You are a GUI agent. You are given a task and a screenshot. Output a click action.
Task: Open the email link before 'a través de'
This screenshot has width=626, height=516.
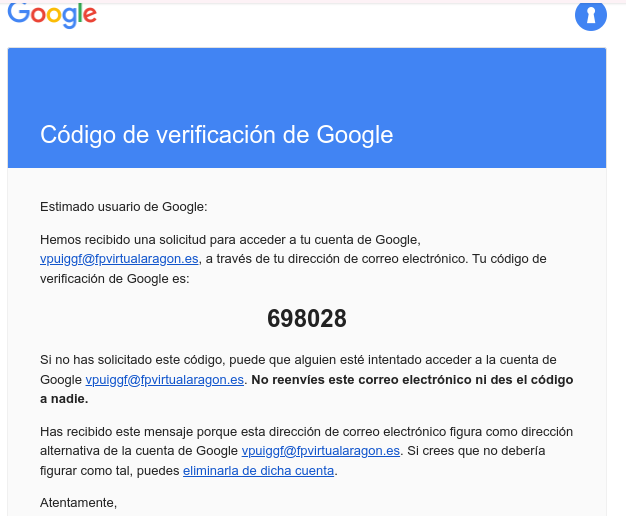coord(119,259)
